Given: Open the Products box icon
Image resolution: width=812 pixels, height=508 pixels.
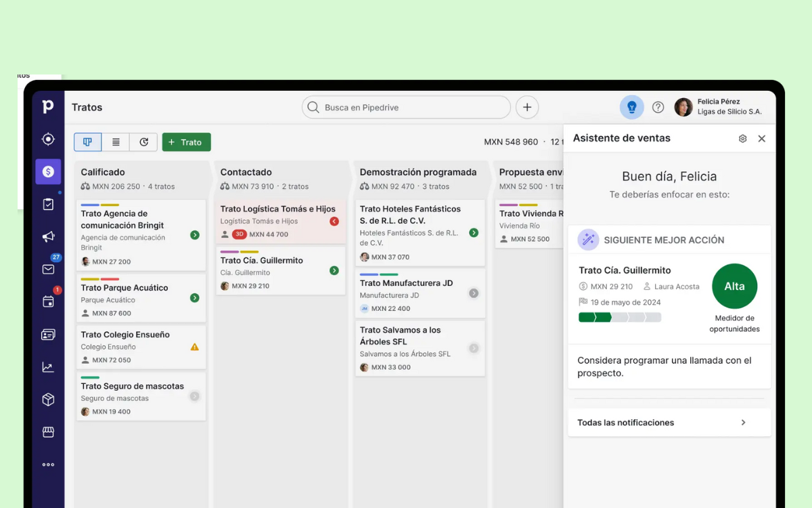Looking at the screenshot, I should pyautogui.click(x=48, y=400).
